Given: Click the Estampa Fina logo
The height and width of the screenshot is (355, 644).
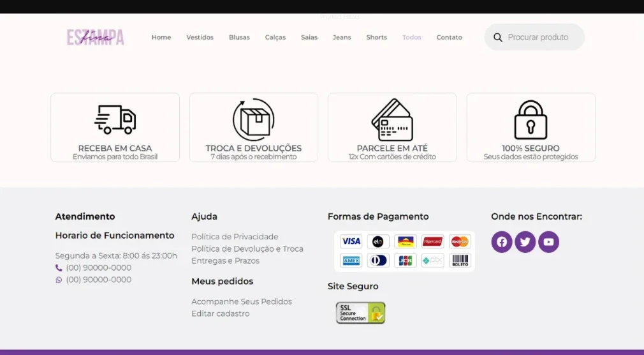Looking at the screenshot, I should pos(95,38).
